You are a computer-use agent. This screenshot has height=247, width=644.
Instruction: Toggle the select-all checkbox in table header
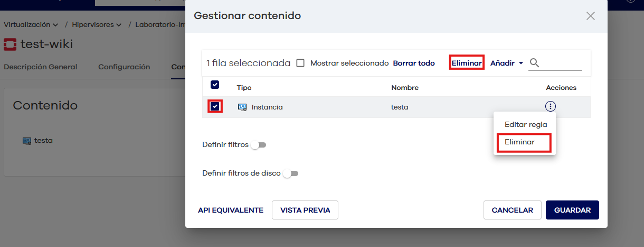[215, 85]
